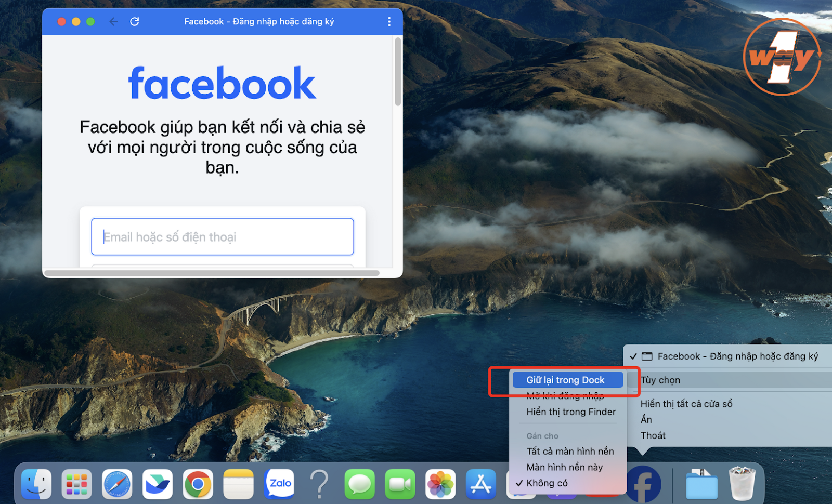This screenshot has width=832, height=504.
Task: Open the three-dot menu in Facebook window
Action: click(x=389, y=21)
